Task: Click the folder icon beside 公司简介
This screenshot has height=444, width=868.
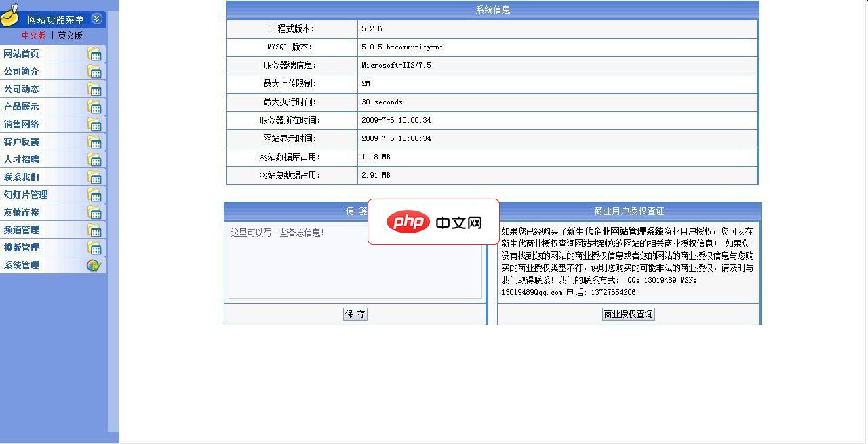Action: pyautogui.click(x=94, y=72)
